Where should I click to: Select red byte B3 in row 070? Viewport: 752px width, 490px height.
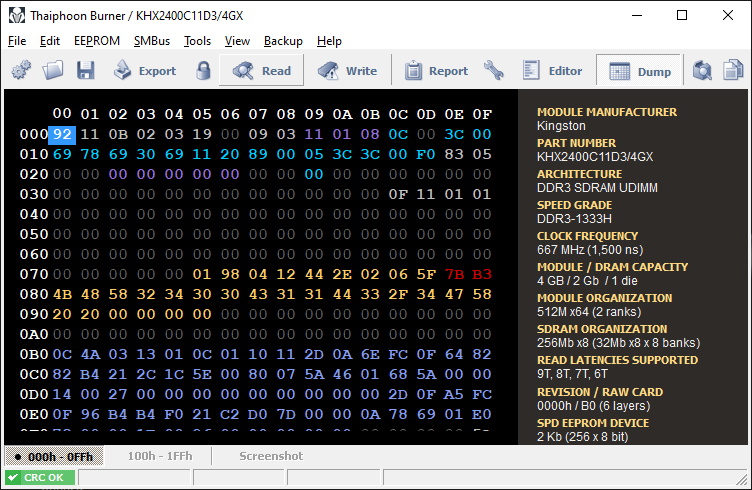click(x=482, y=274)
